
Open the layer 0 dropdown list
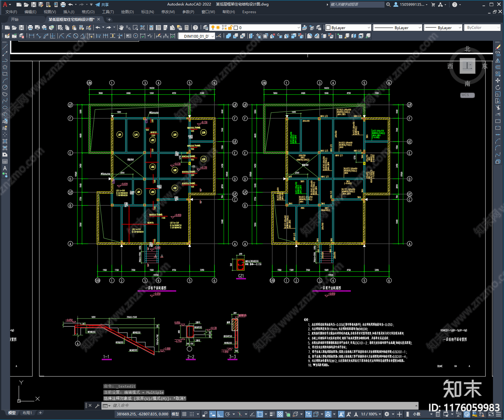point(255,28)
